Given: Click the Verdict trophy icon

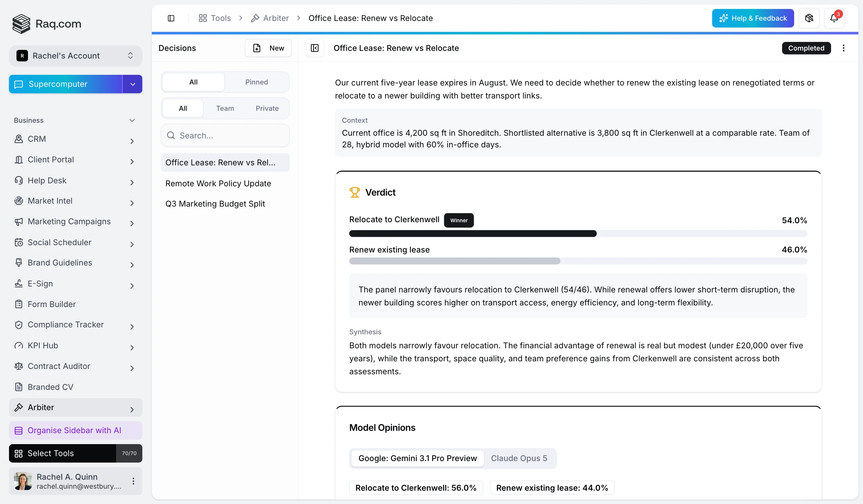Looking at the screenshot, I should click(x=355, y=192).
